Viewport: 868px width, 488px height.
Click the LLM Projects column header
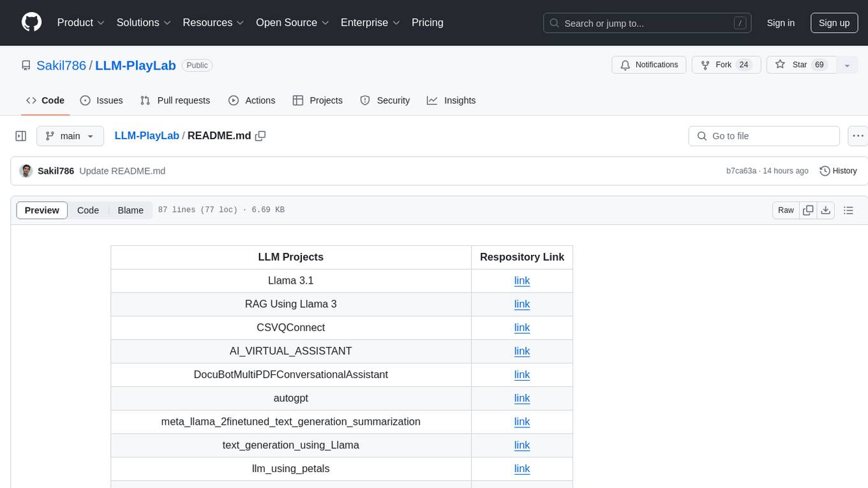(291, 257)
